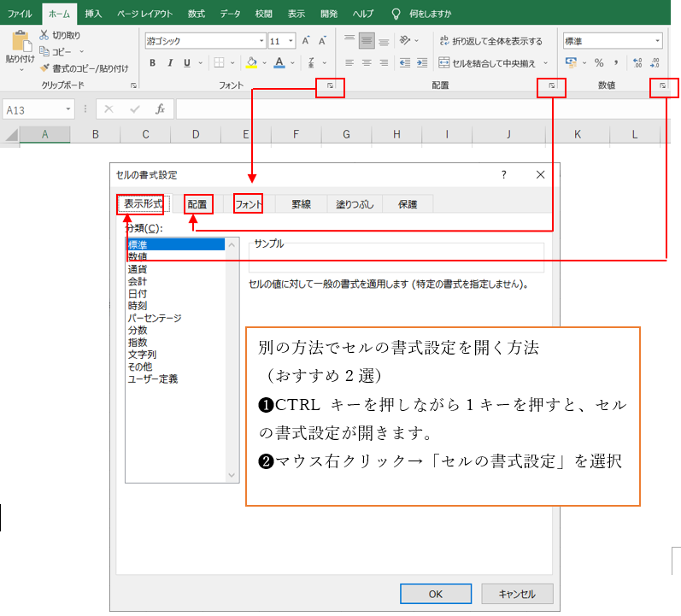Open the 罫線 (Border) tab in dialog

click(x=301, y=204)
